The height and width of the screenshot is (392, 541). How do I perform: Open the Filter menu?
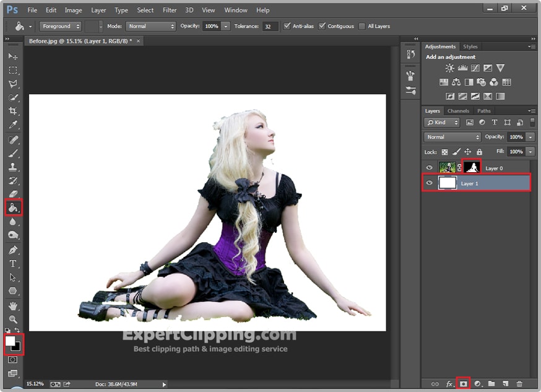170,10
